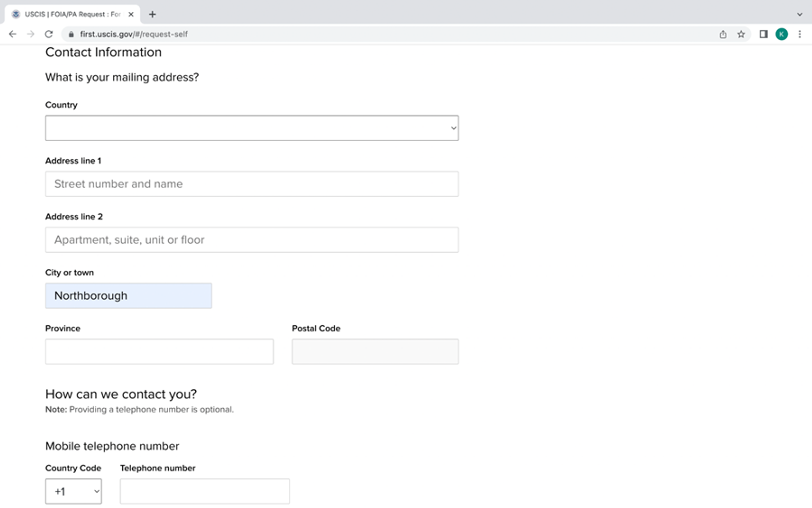Close the USCIS FOIA/PA Request tab
Screen dimensions: 812x508
[x=131, y=14]
